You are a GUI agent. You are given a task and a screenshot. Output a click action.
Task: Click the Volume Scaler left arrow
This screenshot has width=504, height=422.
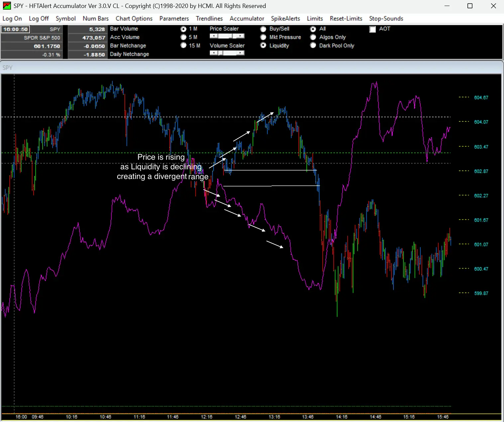tap(214, 53)
